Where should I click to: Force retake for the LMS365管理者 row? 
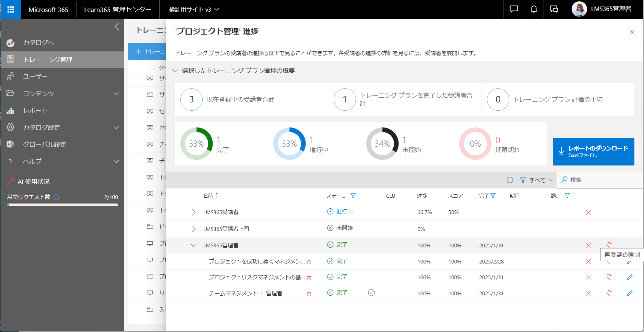609,245
